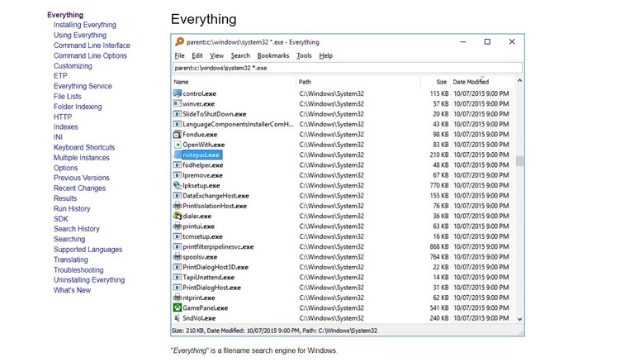Open the Command Line Interface link
This screenshot has width=644, height=362.
pyautogui.click(x=92, y=45)
